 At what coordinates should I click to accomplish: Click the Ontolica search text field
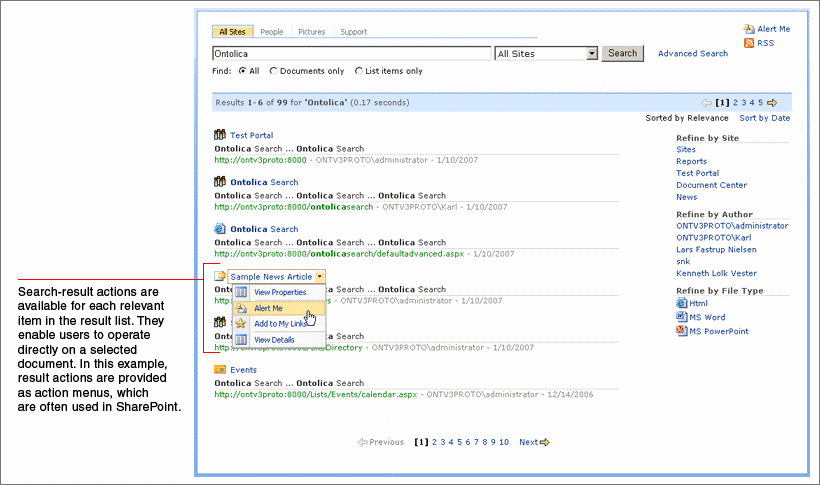coord(351,53)
